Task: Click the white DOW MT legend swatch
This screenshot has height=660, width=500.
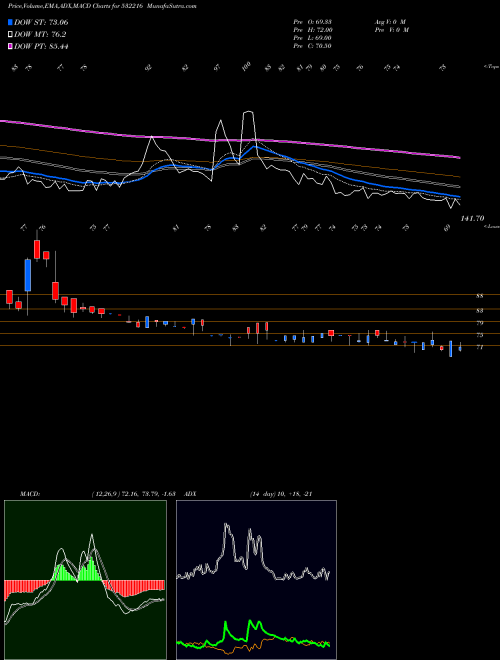Action: tap(10, 35)
